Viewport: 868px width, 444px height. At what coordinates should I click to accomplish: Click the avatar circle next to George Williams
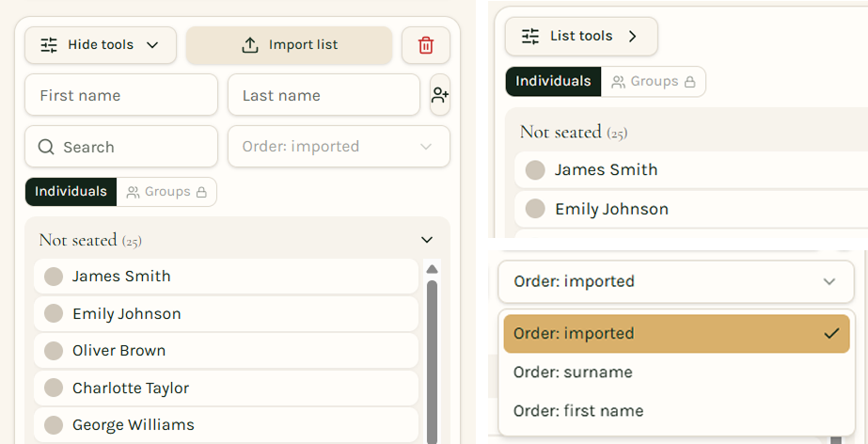[54, 425]
